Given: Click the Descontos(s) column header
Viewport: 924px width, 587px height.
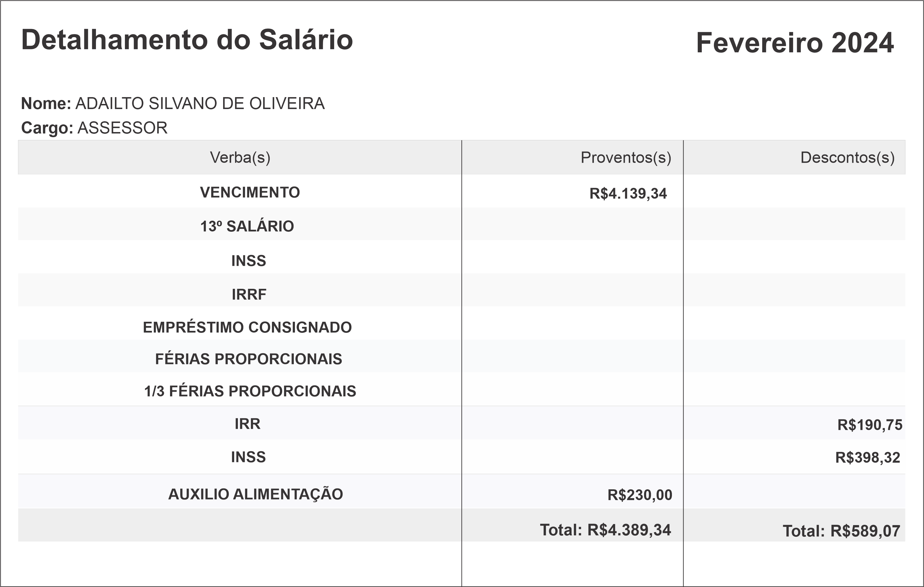Looking at the screenshot, I should coord(847,157).
